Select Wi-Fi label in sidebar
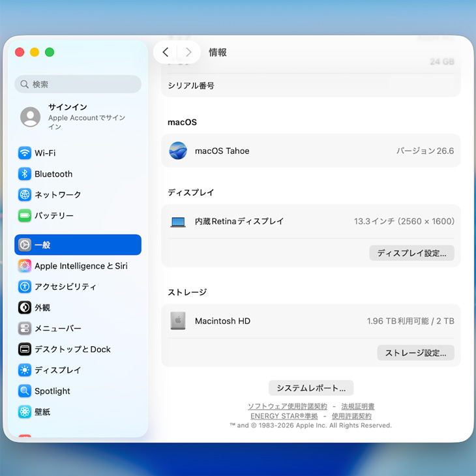Screen dimensions: 476x476 [45, 153]
